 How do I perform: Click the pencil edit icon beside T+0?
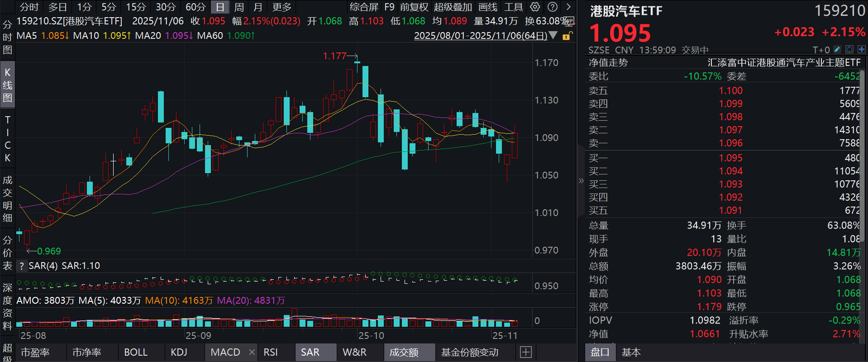(x=837, y=49)
